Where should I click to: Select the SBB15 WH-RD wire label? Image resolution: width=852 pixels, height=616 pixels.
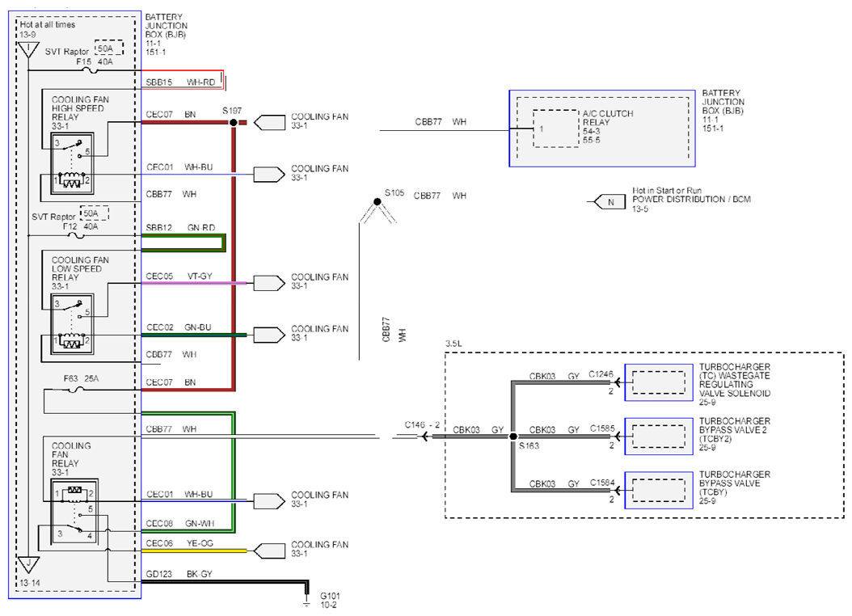point(180,82)
